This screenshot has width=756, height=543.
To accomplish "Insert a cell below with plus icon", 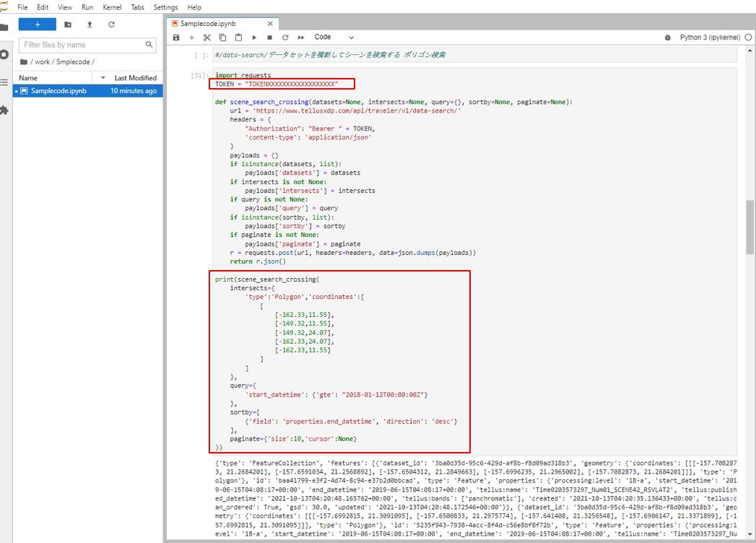I will 191,37.
